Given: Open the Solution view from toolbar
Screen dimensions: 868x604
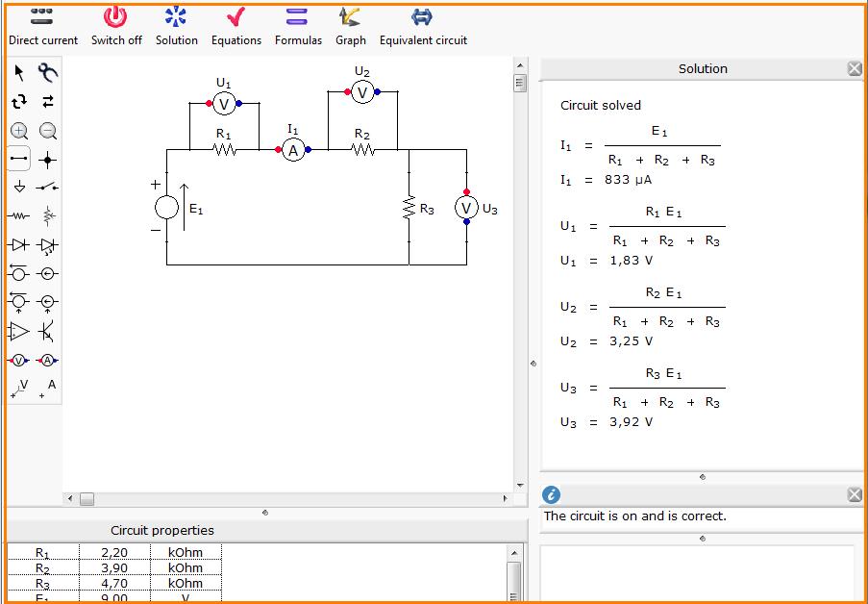Looking at the screenshot, I should pyautogui.click(x=176, y=26).
